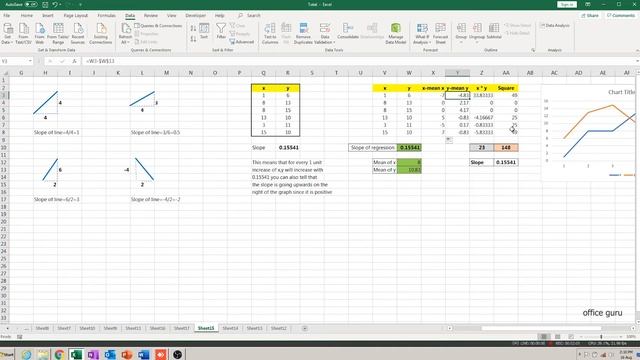640x360 pixels.
Task: Click the AutoFill Options icon below table
Action: [449, 140]
